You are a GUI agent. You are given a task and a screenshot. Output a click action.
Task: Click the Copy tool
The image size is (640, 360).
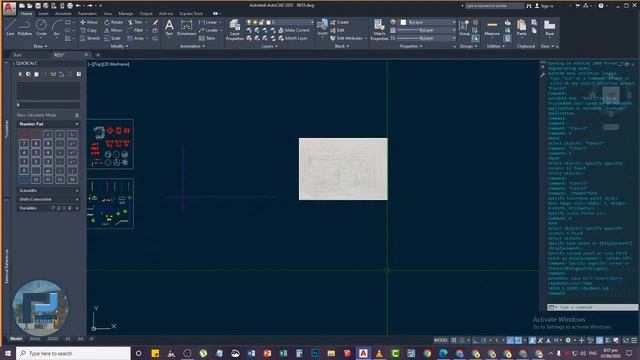coord(89,30)
